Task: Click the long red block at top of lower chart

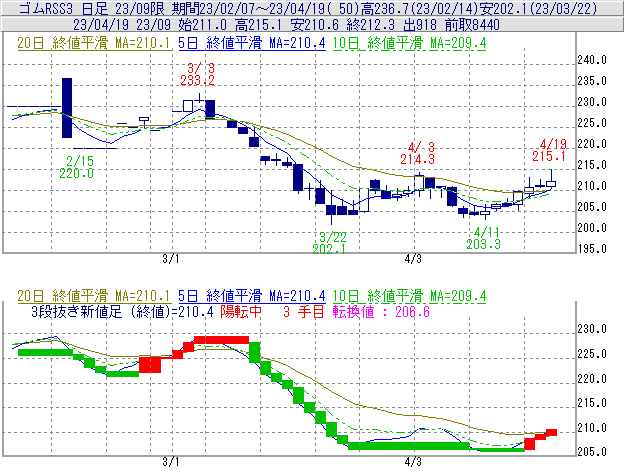Action: pos(221,340)
